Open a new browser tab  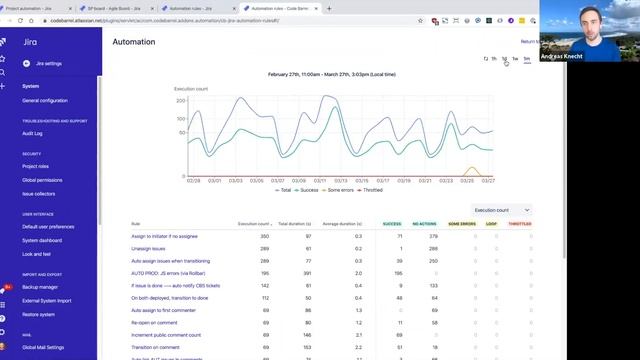[329, 8]
